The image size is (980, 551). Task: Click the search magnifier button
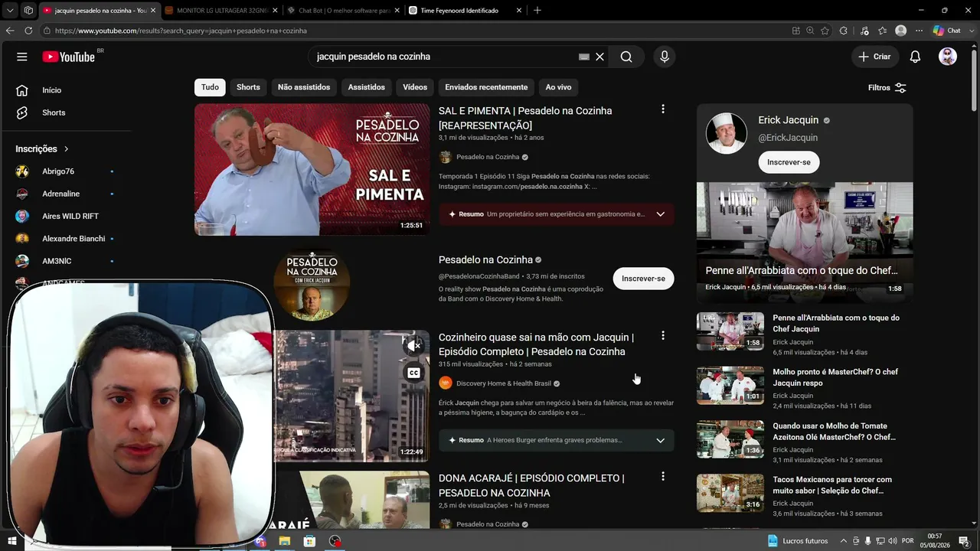pos(626,57)
